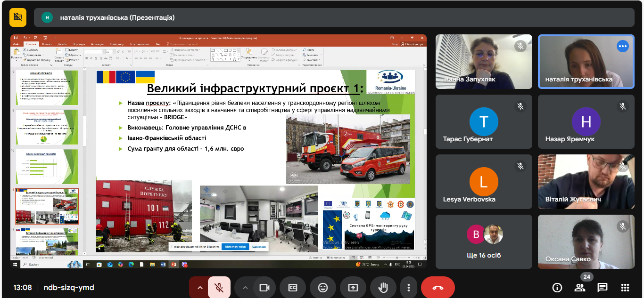Select Віталій Жугаєвич video tile
644x298 pixels.
click(x=586, y=182)
